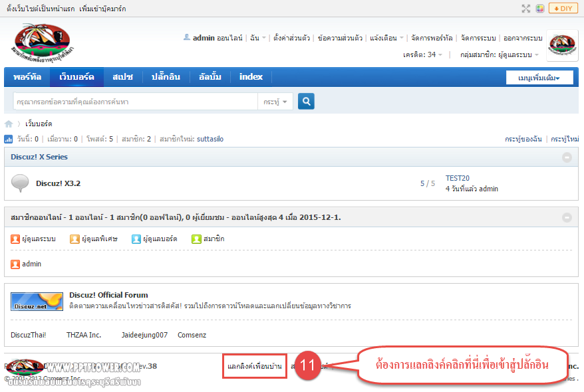Screen dimensions: 584x392
Task: Click the admin username link in header
Action: click(204, 38)
